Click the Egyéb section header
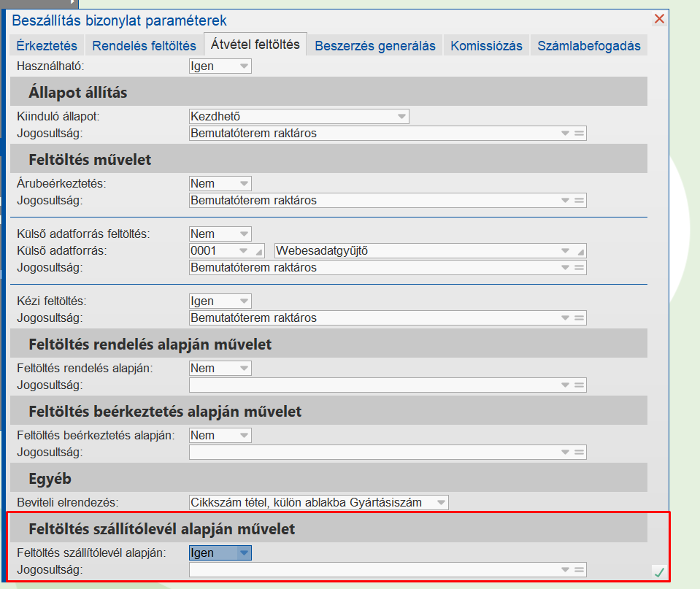 click(x=328, y=478)
